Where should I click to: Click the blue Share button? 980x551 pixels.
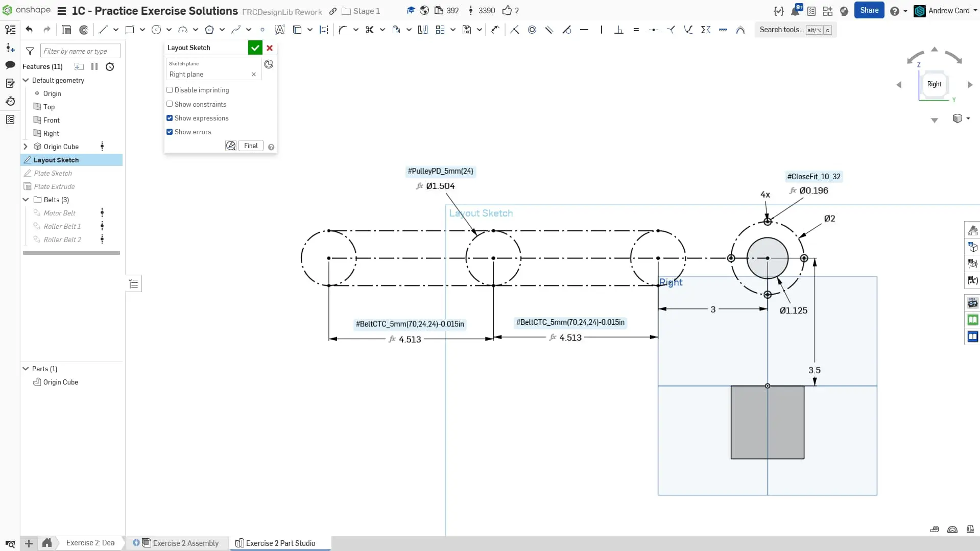869,10
